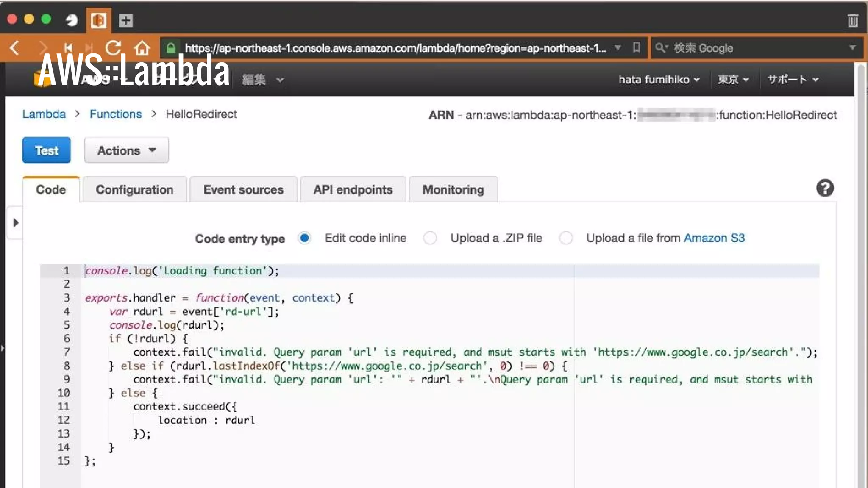Screen dimensions: 868x488
Task: Click the trash icon at top right
Action: coord(852,20)
